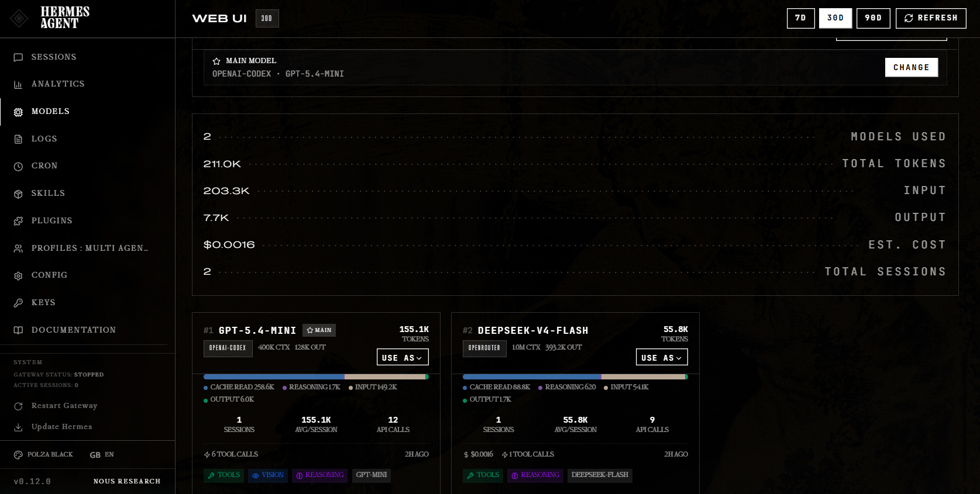Click Restart Gateway

pyautogui.click(x=64, y=406)
